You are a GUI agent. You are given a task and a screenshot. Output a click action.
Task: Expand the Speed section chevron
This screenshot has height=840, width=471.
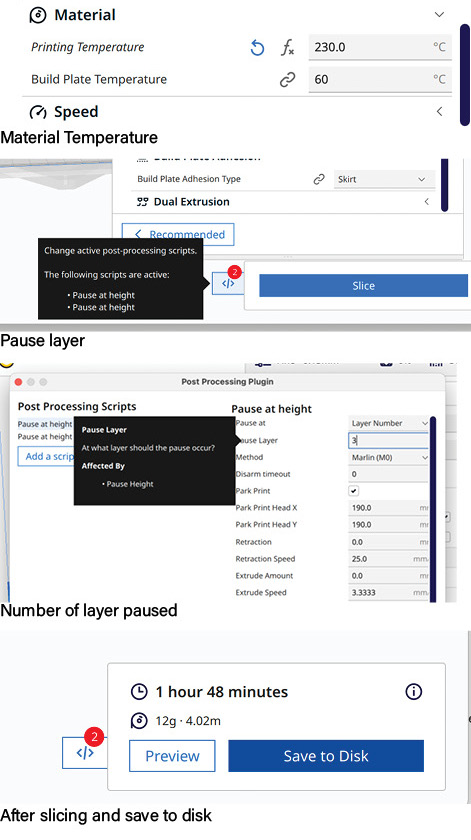(439, 111)
